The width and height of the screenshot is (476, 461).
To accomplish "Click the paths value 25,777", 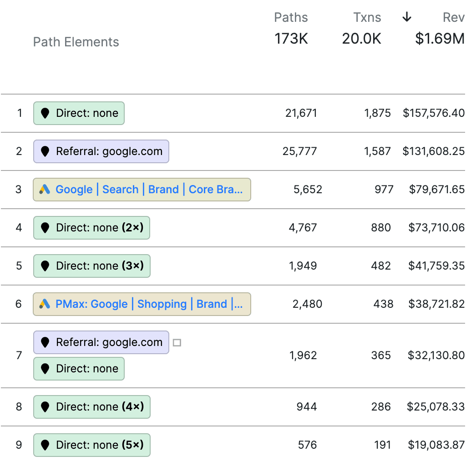I will pyautogui.click(x=299, y=151).
